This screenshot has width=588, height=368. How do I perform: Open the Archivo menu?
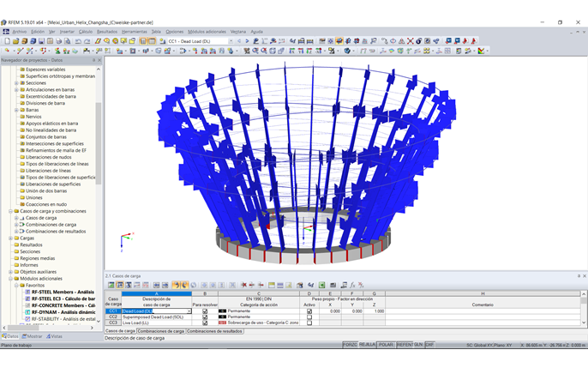click(x=20, y=32)
